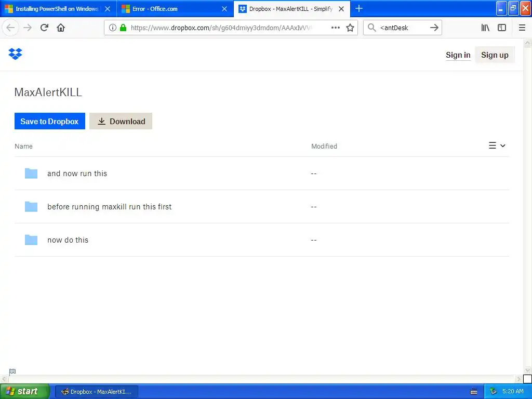Screen dimensions: 532x399
Task: Click vertical scrollbar up arrow
Action: point(528,43)
